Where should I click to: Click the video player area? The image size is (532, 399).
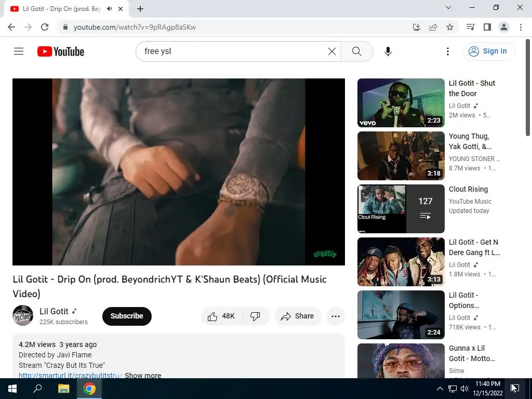tap(179, 171)
